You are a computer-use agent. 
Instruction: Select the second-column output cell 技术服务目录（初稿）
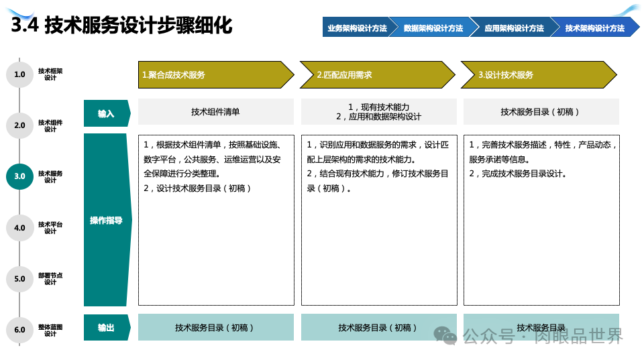pyautogui.click(x=378, y=327)
